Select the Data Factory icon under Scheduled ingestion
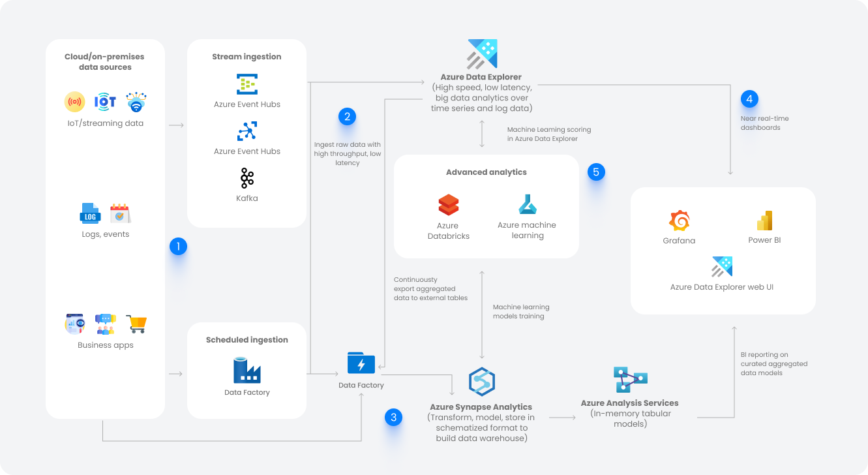868x475 pixels. click(x=247, y=370)
